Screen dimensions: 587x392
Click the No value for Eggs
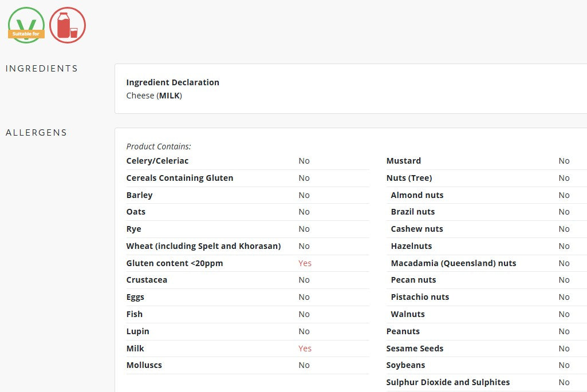point(304,297)
